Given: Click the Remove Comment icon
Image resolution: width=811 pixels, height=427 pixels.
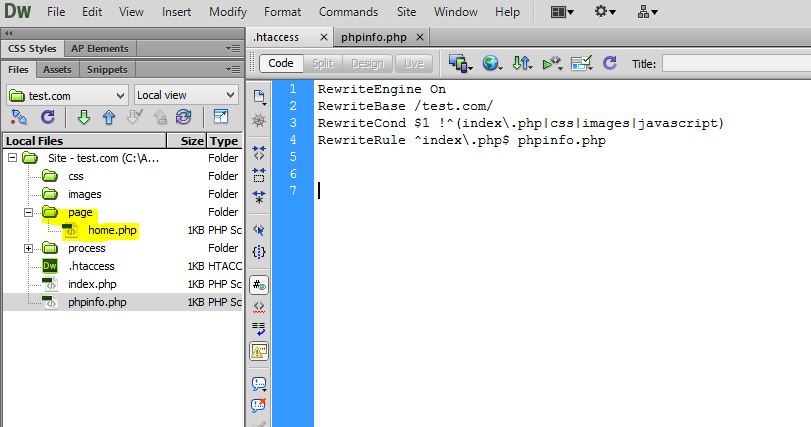Looking at the screenshot, I should tap(259, 405).
